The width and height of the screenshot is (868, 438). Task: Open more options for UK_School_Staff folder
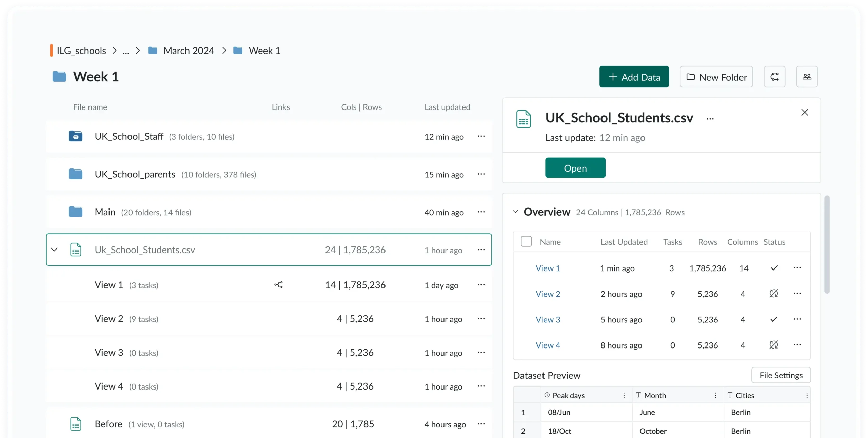(481, 136)
